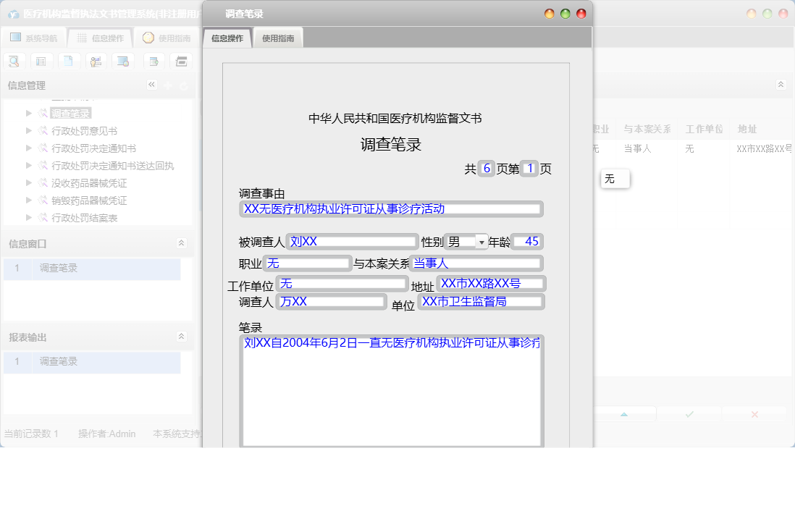Click the plus icon in 信息管理 header
This screenshot has width=795, height=532.
coord(169,85)
